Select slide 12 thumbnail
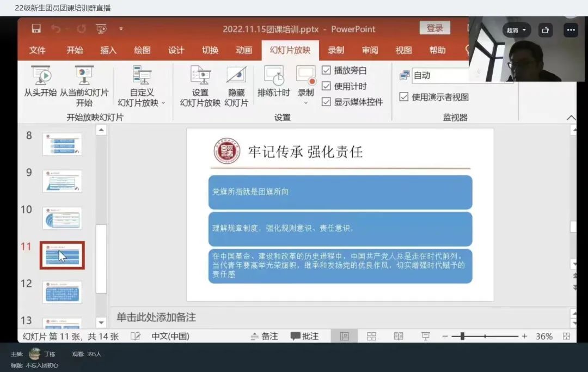 point(62,292)
